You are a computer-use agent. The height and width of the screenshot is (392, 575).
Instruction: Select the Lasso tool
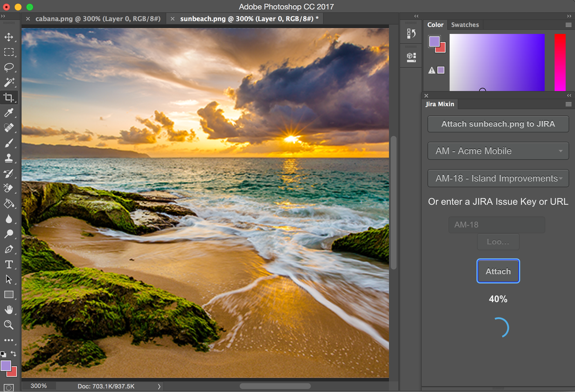point(9,68)
